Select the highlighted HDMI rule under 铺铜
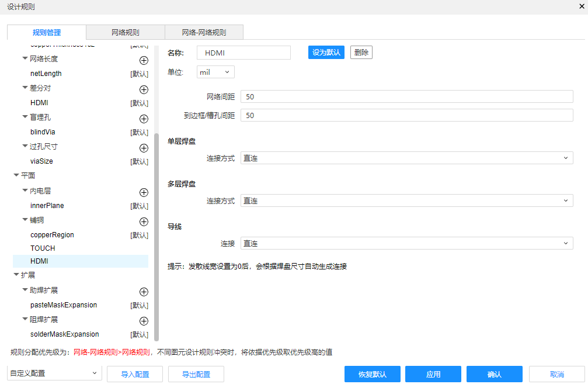Screen dimensions: 588x391 point(81,261)
